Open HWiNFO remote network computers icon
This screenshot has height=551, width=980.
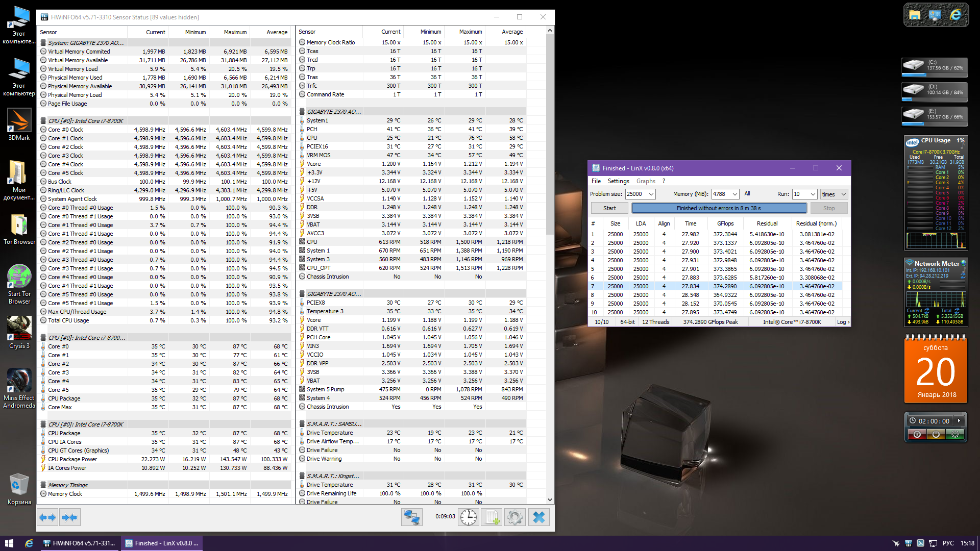tap(411, 517)
